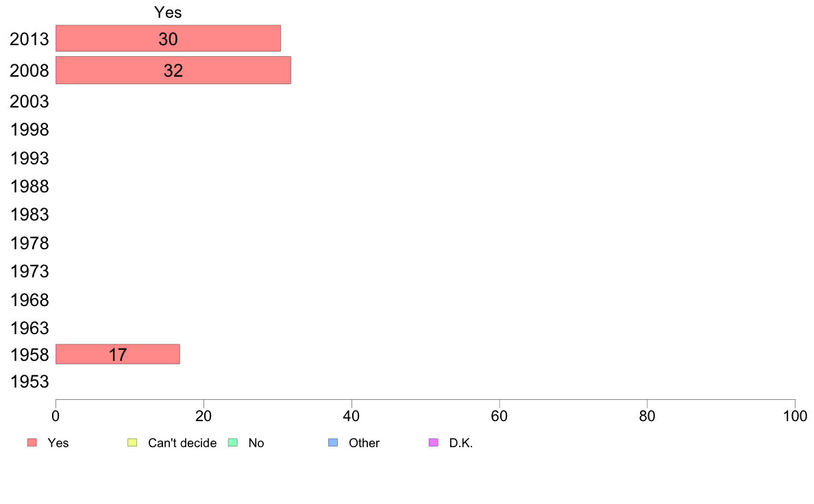The height and width of the screenshot is (504, 814).
Task: Click the 2003 year label
Action: point(29,102)
